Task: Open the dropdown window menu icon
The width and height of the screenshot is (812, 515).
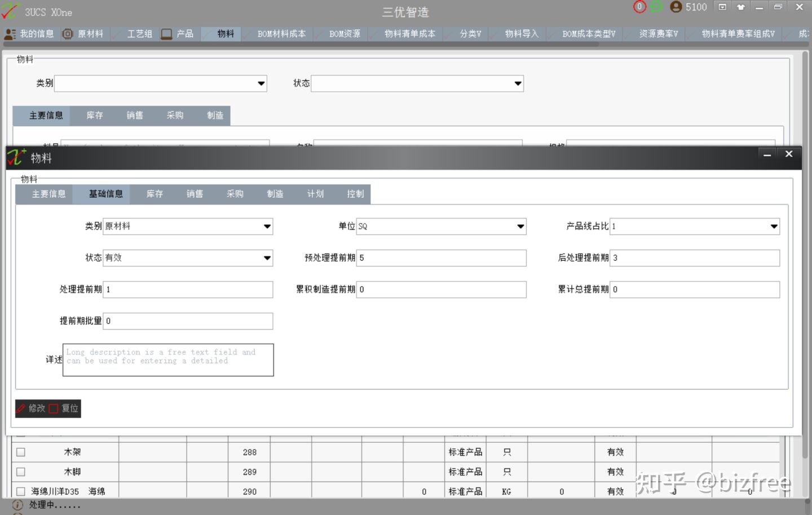Action: 722,7
